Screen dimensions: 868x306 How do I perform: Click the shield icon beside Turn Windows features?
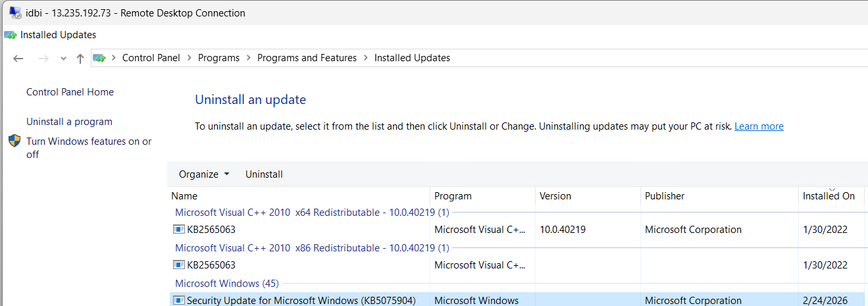coord(14,141)
